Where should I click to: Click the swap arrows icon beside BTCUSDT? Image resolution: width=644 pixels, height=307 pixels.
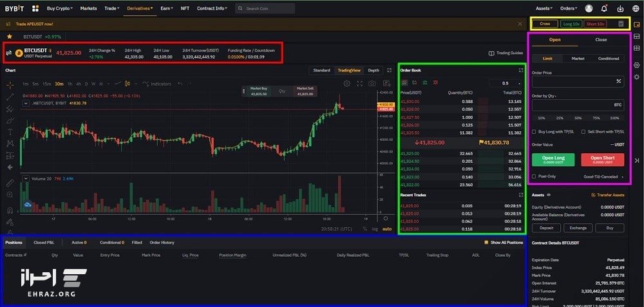pyautogui.click(x=8, y=53)
